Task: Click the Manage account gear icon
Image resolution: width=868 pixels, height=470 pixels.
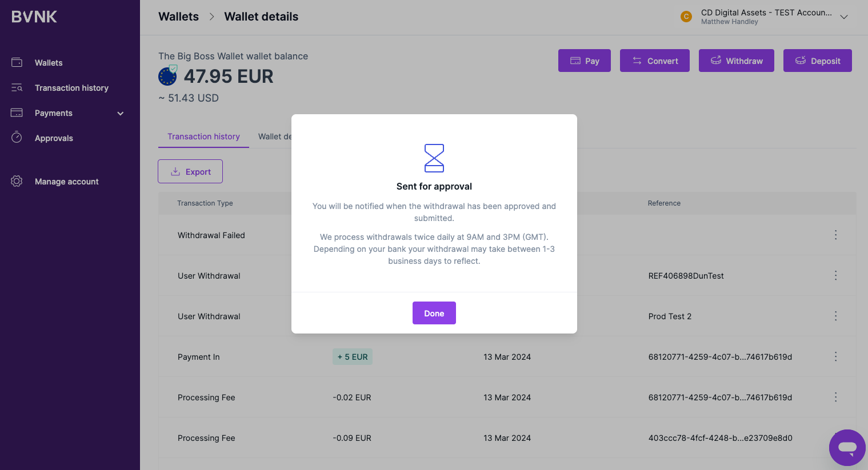Action: pyautogui.click(x=17, y=182)
